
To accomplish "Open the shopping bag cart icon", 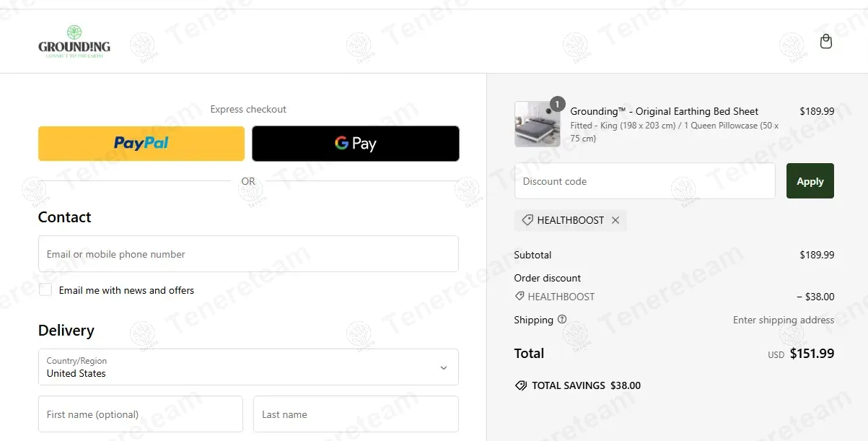I will point(826,42).
